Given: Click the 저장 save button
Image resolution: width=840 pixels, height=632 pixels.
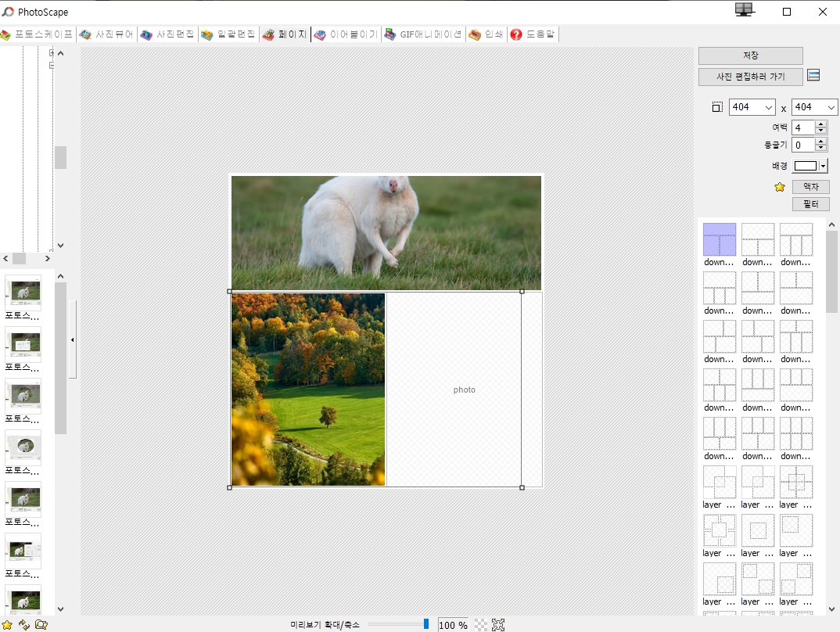Looking at the screenshot, I should (751, 56).
